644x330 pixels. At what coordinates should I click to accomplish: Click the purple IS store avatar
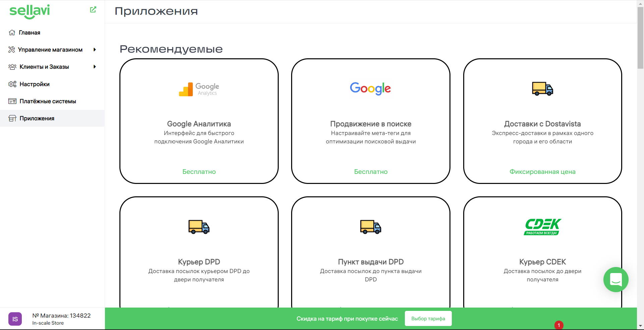15,319
